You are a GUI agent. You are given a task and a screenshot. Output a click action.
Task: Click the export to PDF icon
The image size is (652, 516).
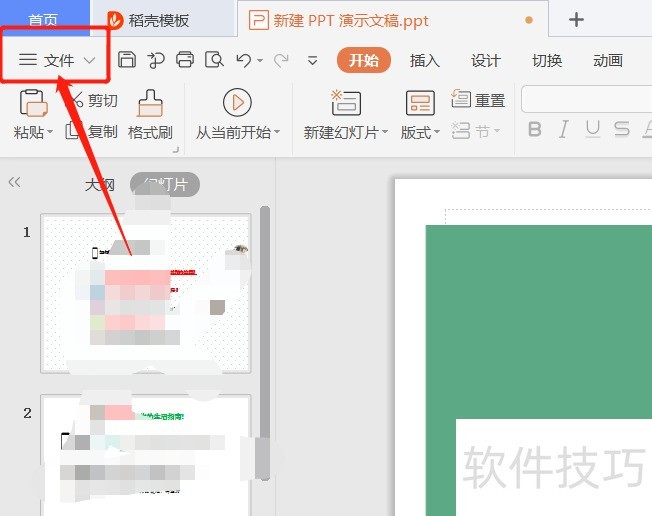coord(156,60)
